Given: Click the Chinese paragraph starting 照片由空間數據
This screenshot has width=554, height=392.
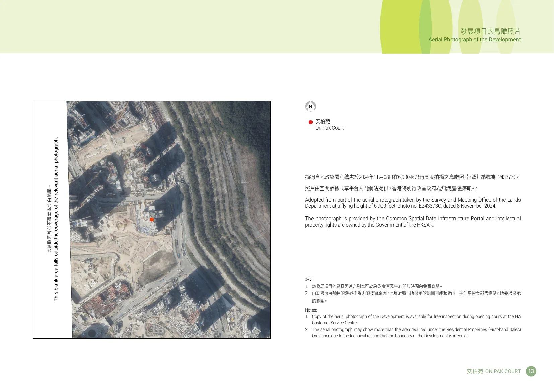Looking at the screenshot, I should pyautogui.click(x=391, y=188).
